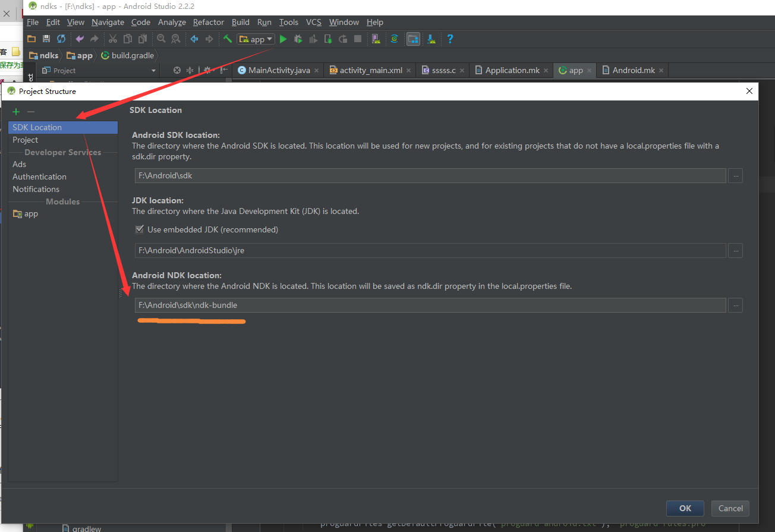
Task: Open the Navigate menu
Action: tap(108, 22)
